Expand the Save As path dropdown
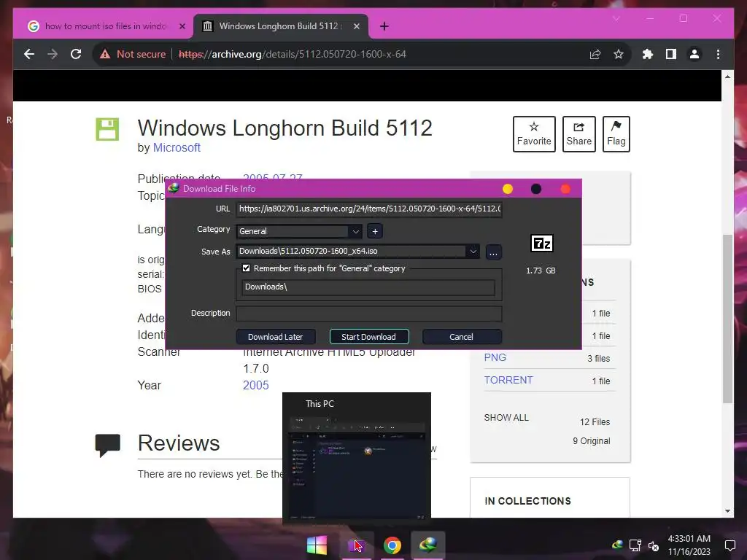 (x=473, y=251)
